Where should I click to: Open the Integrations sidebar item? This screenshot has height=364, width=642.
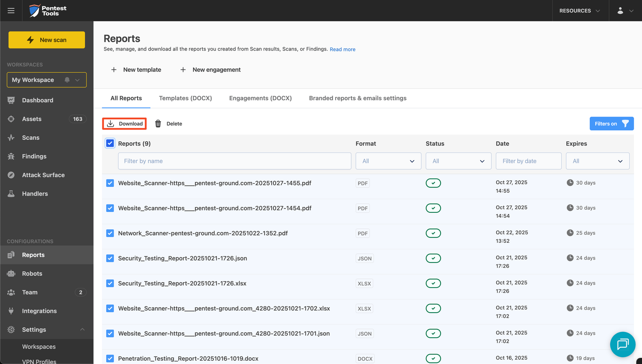39,311
